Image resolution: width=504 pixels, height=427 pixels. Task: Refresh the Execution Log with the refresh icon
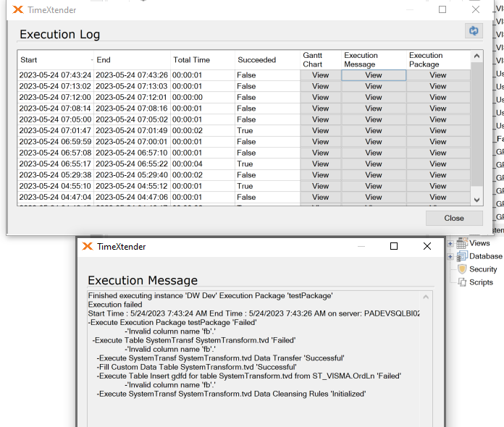[x=474, y=31]
